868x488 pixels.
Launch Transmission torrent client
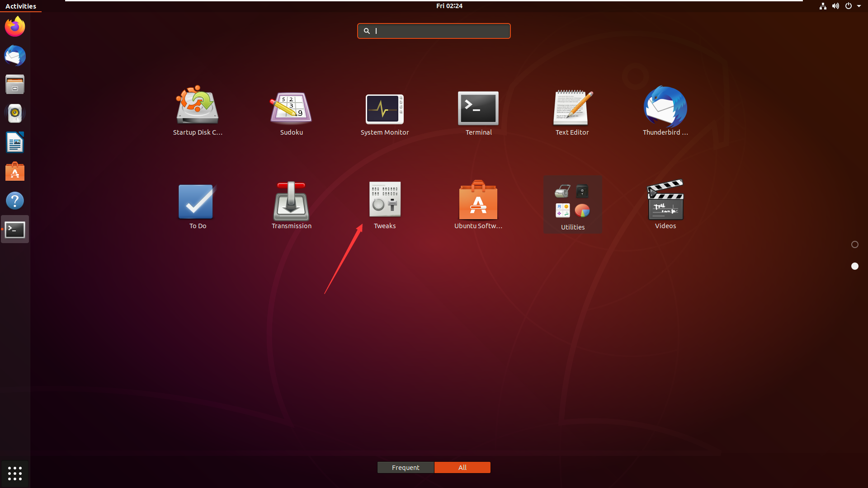pos(291,204)
